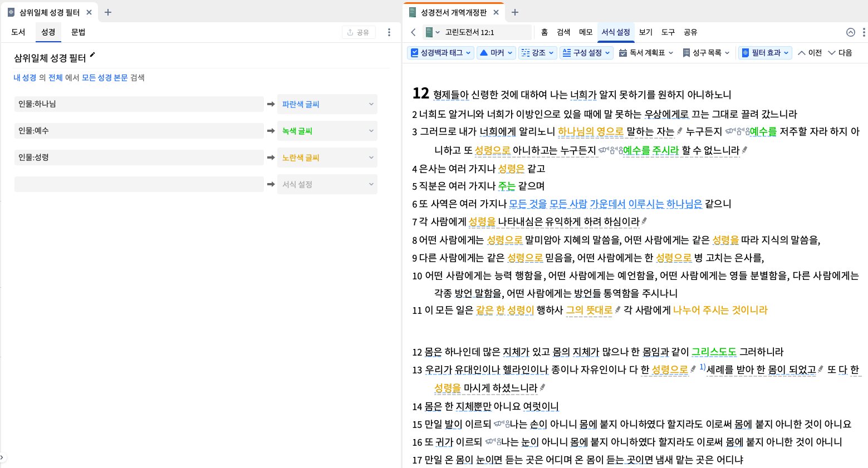Open the Bible resource icon menu beside the reference
The width and height of the screenshot is (868, 468).
coord(433,32)
